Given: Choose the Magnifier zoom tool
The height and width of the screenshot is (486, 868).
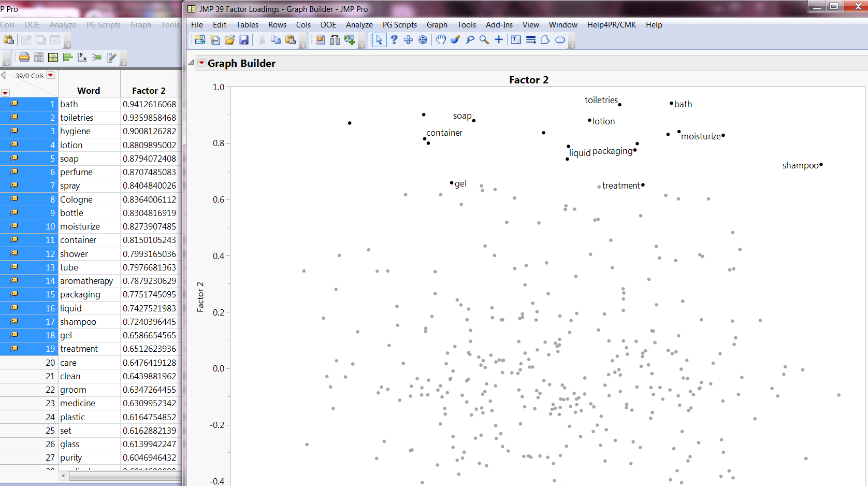Looking at the screenshot, I should (484, 39).
